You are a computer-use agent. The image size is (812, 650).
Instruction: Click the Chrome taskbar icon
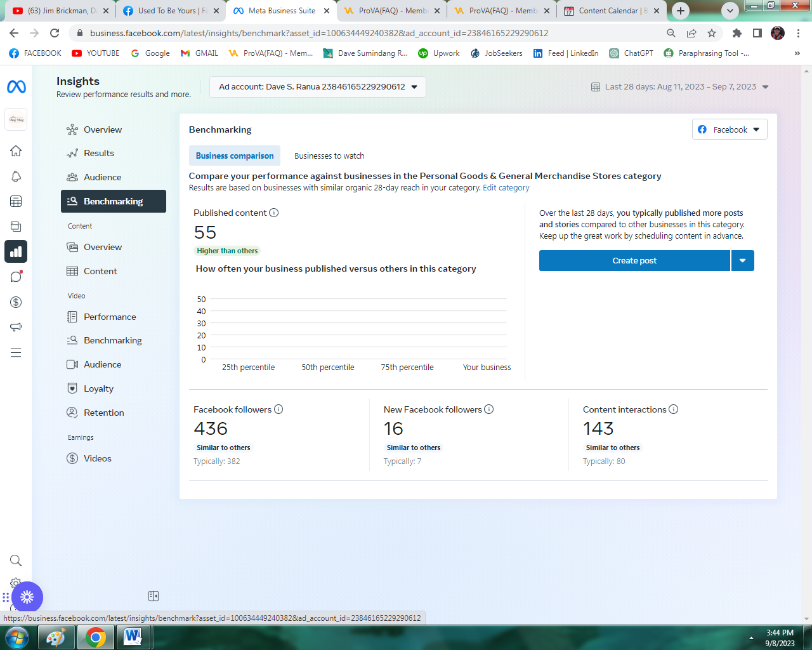[x=95, y=637]
